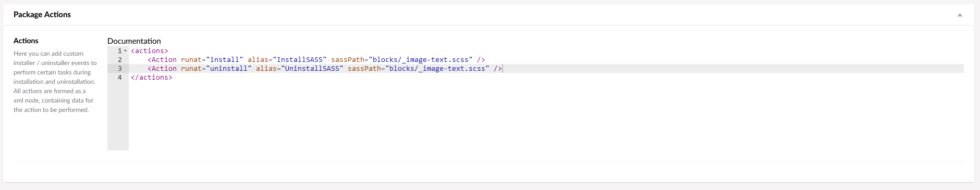Fold the actions block at line 1
The image size is (980, 190).
pos(125,51)
